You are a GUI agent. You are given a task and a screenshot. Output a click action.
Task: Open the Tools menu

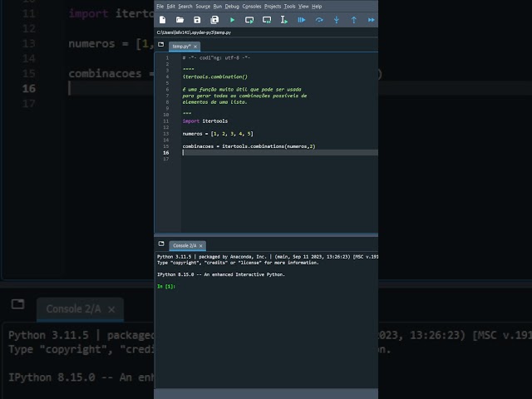click(x=290, y=7)
